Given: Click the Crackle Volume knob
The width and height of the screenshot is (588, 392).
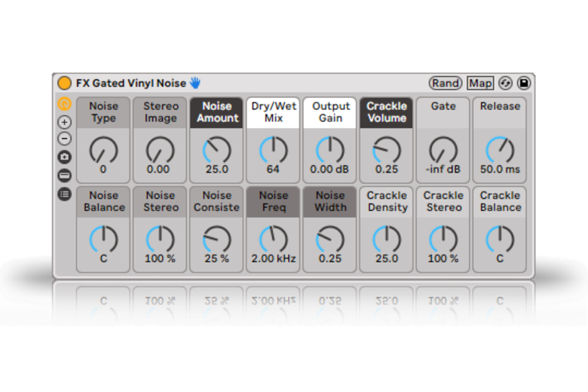Looking at the screenshot, I should click(x=387, y=150).
